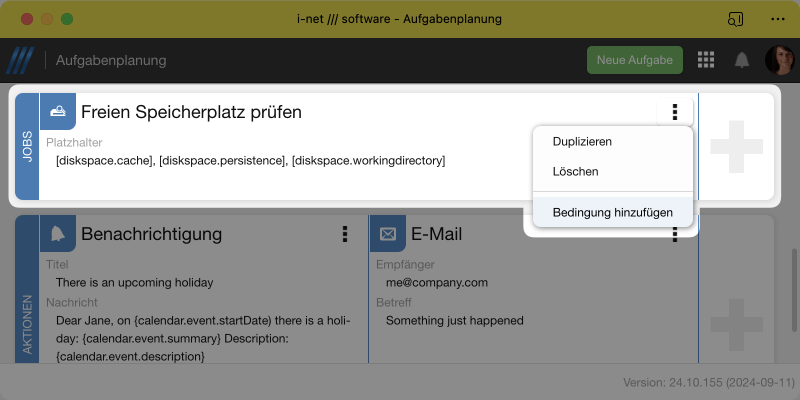Close the Freien Speicherplatz three-dot menu
Image resolution: width=800 pixels, height=400 pixels.
click(x=675, y=112)
